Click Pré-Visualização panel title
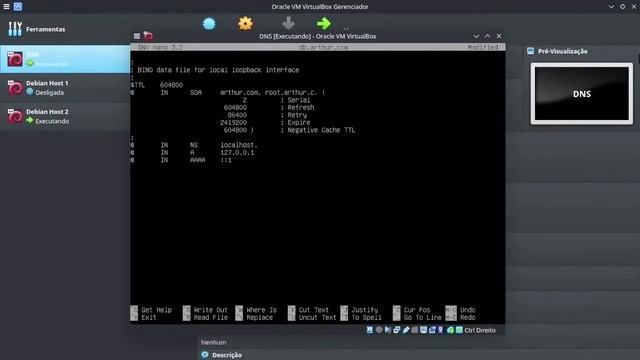This screenshot has width=640, height=360. point(562,51)
